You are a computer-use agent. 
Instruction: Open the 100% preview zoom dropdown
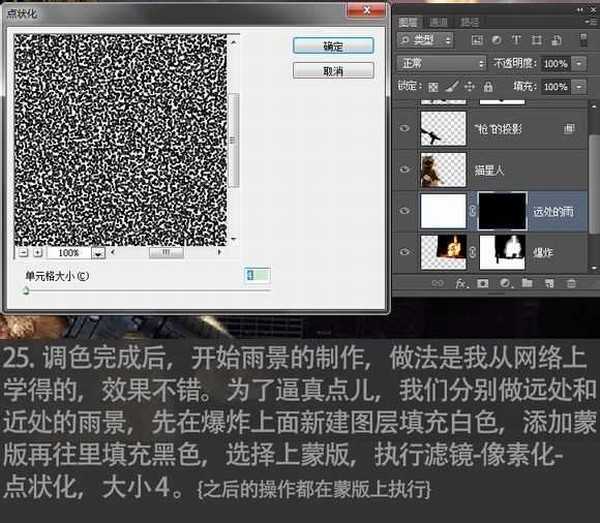tap(98, 254)
